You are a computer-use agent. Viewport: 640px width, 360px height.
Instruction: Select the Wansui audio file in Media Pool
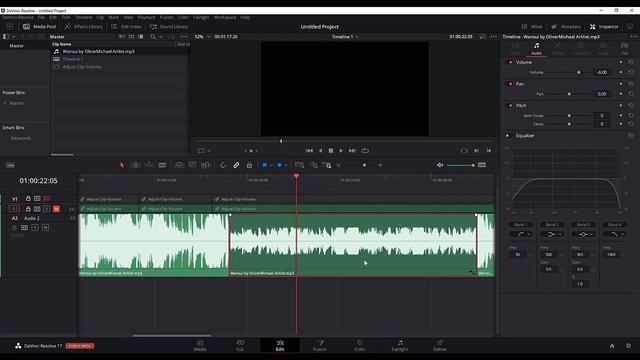[x=98, y=51]
